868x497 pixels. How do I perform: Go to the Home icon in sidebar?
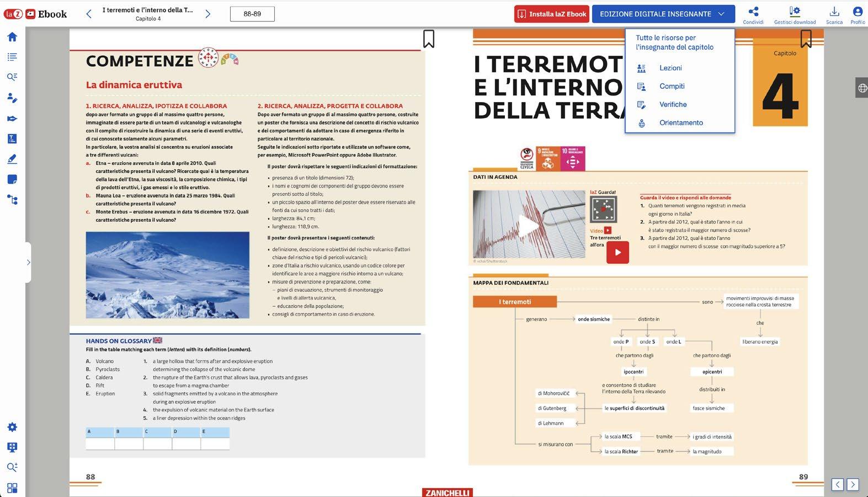click(x=12, y=37)
